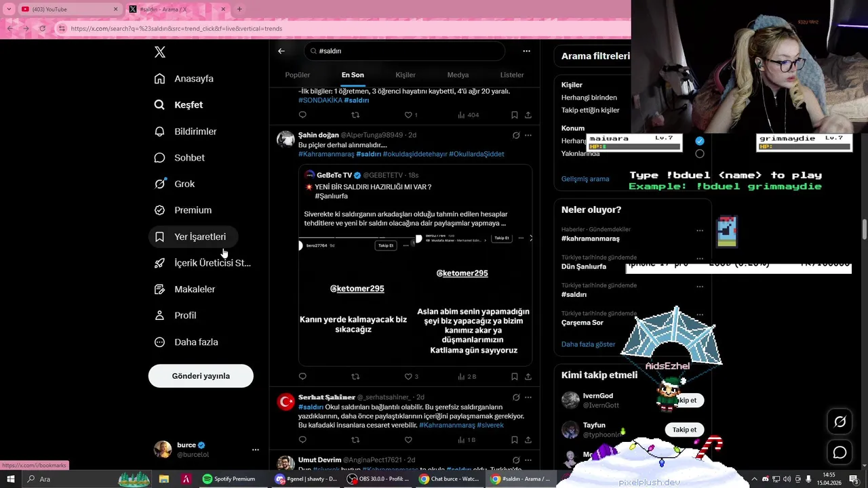Open more options on Serhat Şahiner's tweet

(528, 397)
